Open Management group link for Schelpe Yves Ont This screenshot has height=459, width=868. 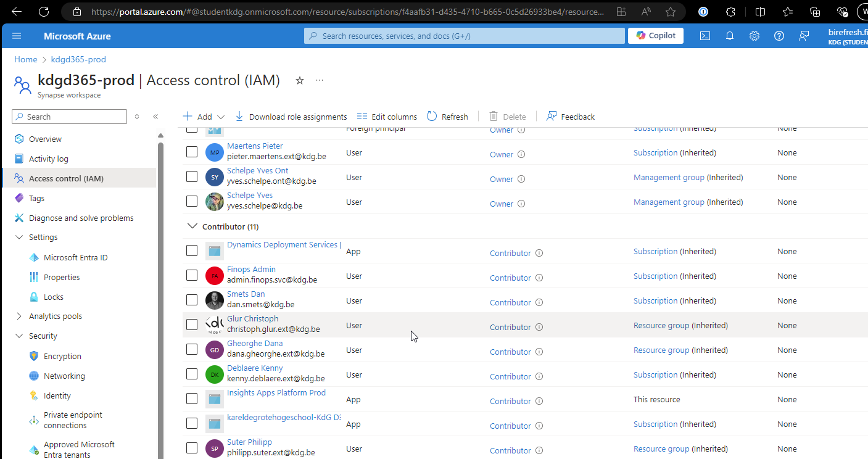click(x=669, y=177)
